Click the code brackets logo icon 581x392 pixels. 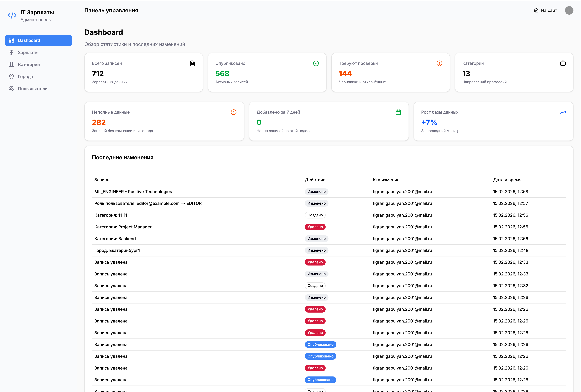(12, 16)
